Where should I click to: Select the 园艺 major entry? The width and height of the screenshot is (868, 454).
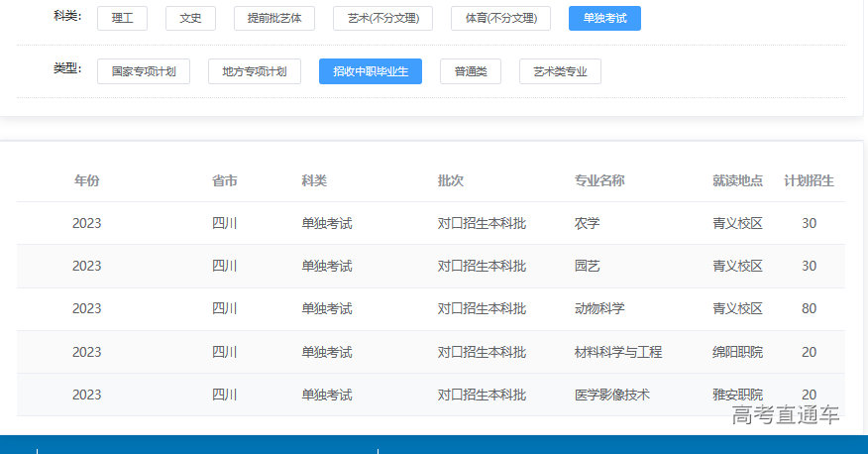click(x=588, y=266)
